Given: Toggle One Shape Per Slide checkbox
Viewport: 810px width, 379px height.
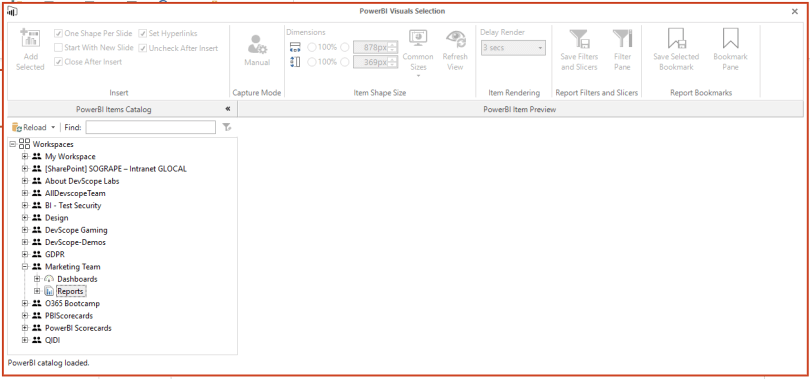Looking at the screenshot, I should (x=58, y=34).
